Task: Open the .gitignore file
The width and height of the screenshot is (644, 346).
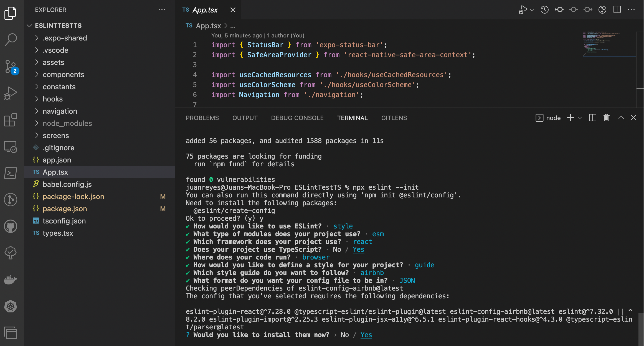Action: point(99,148)
